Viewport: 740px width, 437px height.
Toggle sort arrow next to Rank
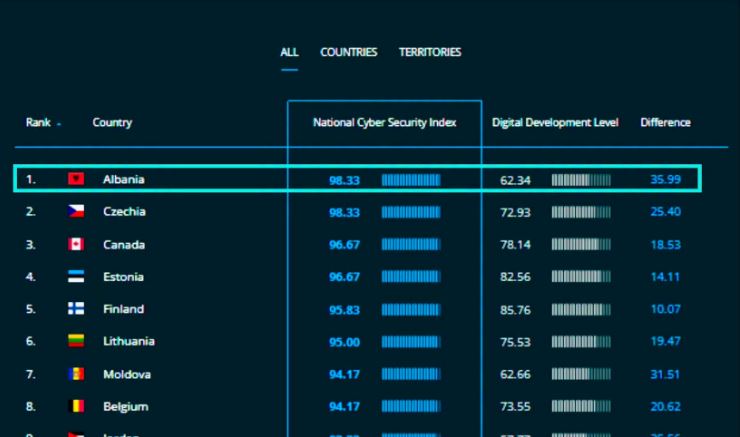59,124
